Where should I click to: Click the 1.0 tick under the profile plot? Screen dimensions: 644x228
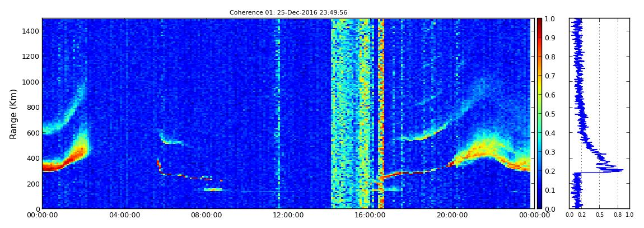click(x=629, y=215)
